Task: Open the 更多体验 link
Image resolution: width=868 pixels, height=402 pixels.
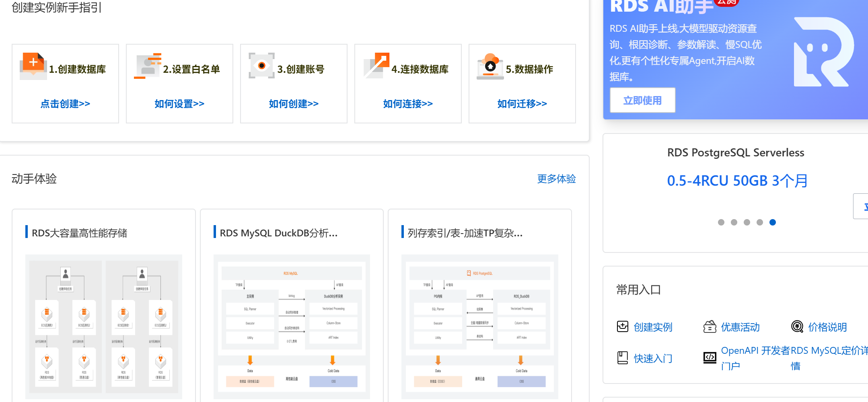Action: point(556,179)
